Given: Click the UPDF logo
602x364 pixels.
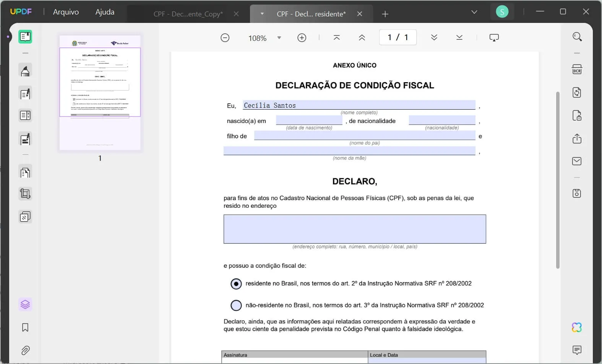Looking at the screenshot, I should coord(21,11).
